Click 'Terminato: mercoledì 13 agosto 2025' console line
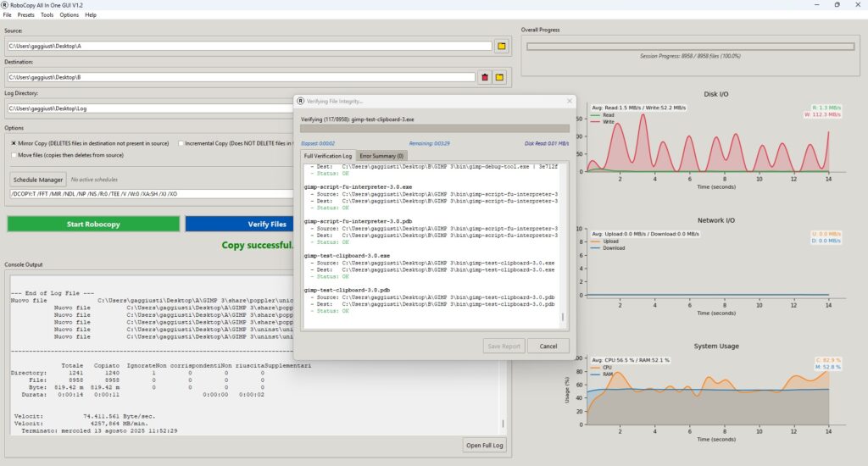This screenshot has width=868, height=466. (100, 430)
